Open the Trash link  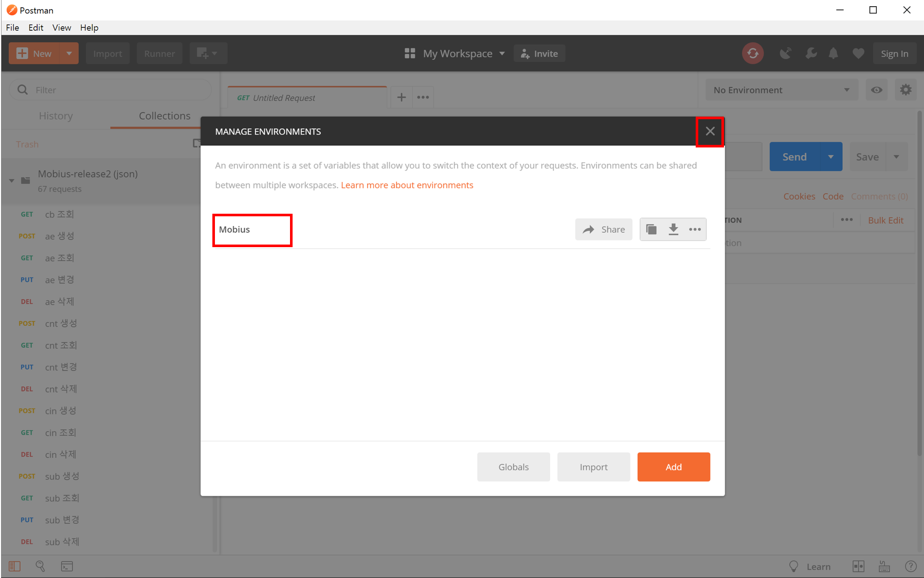click(x=27, y=144)
